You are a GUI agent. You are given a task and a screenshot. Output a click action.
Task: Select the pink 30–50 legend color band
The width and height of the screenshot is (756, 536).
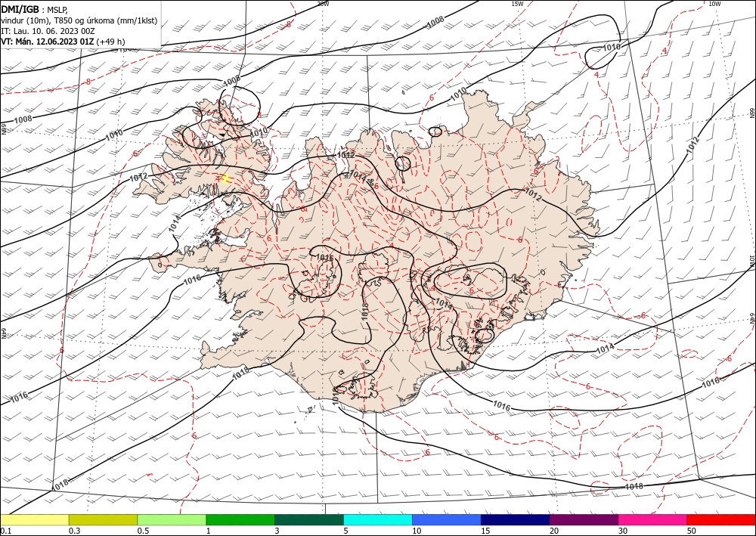[653, 519]
